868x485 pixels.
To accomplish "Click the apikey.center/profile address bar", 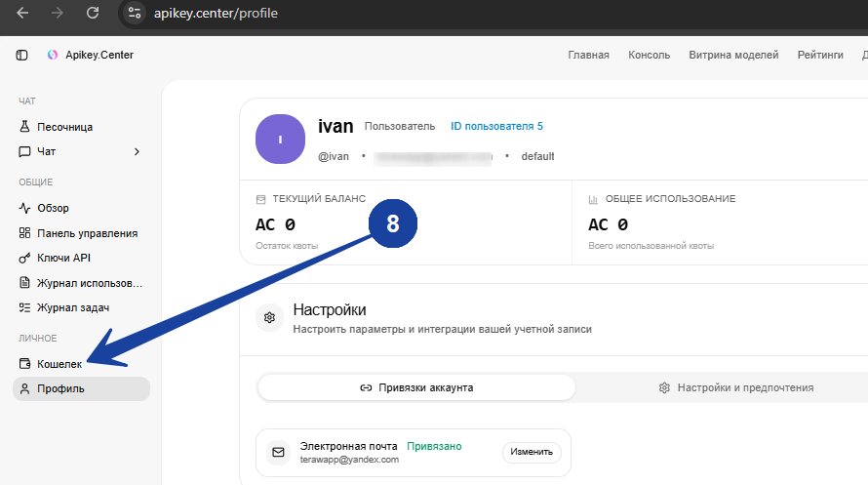I will point(216,13).
